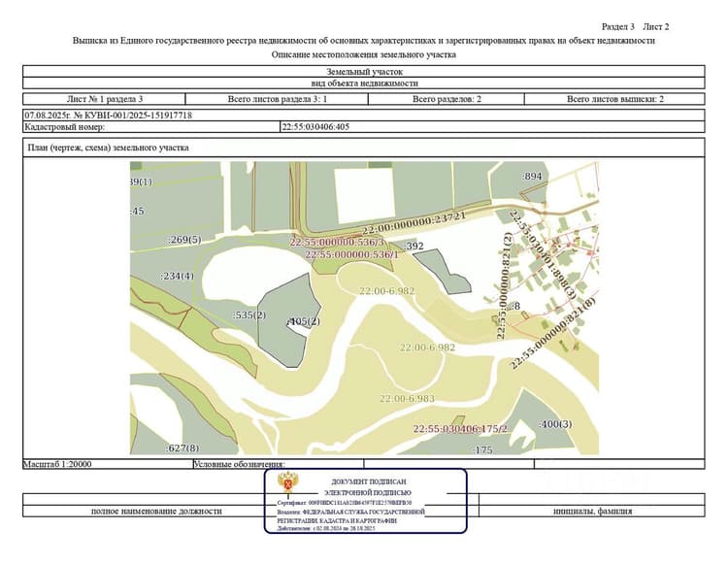The image size is (728, 563).
Task: Click the rotated label 22:55:000000:821(2)
Action: click(503, 286)
